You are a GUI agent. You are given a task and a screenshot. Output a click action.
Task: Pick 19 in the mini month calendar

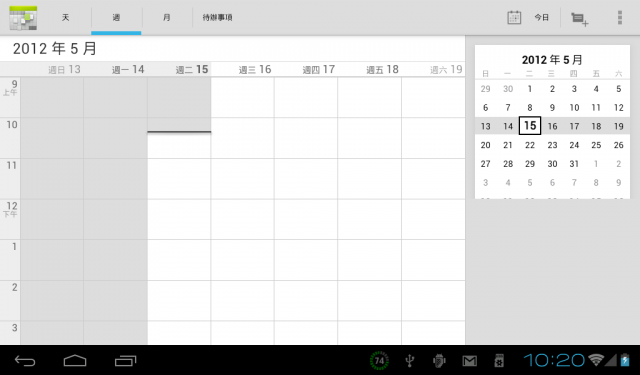[618, 126]
